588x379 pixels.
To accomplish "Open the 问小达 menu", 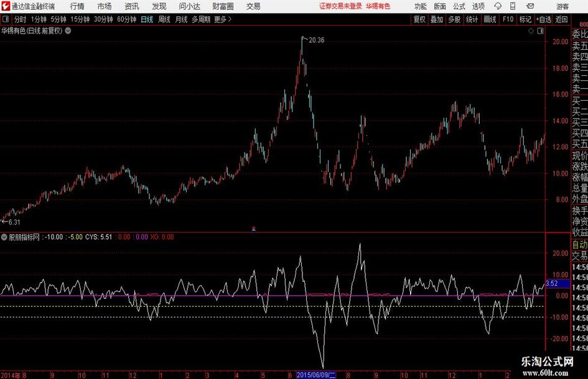I will (189, 6).
